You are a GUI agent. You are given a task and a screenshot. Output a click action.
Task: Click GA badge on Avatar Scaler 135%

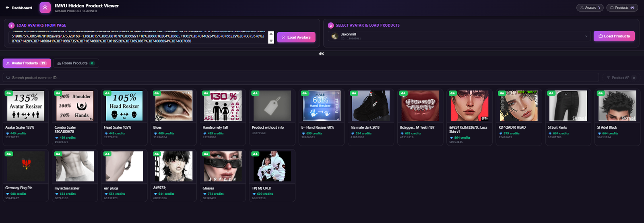[9, 93]
